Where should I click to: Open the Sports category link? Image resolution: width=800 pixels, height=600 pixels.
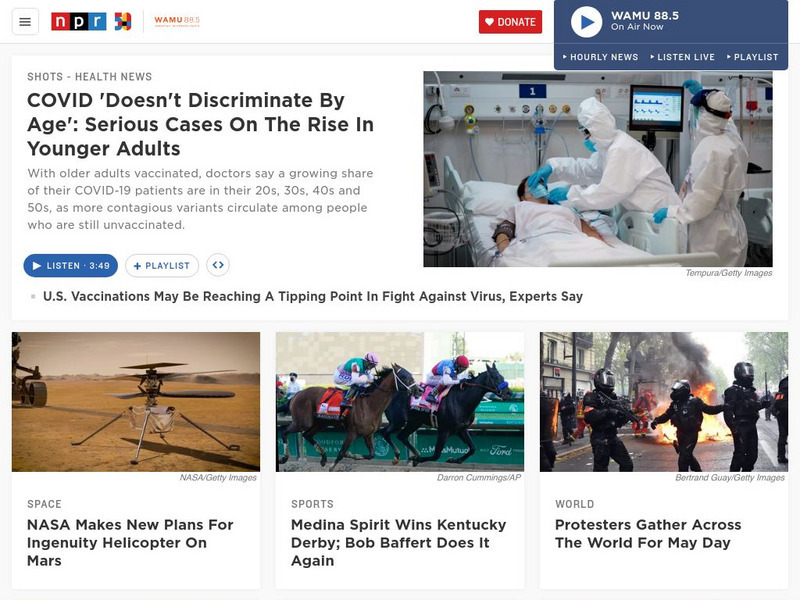tap(312, 504)
